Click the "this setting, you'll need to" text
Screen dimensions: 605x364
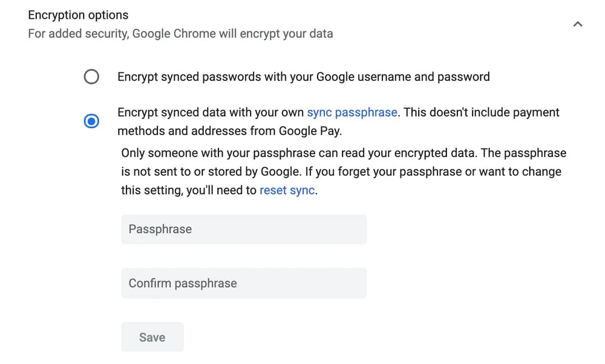point(189,190)
